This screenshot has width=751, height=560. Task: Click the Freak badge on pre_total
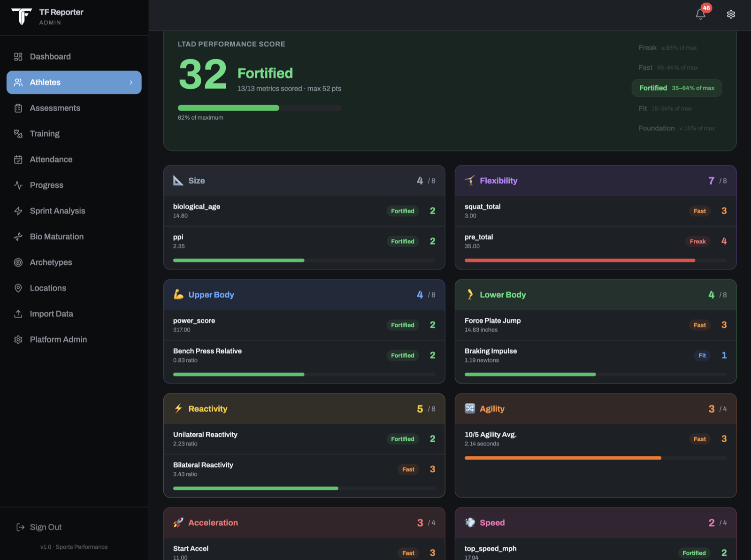697,241
